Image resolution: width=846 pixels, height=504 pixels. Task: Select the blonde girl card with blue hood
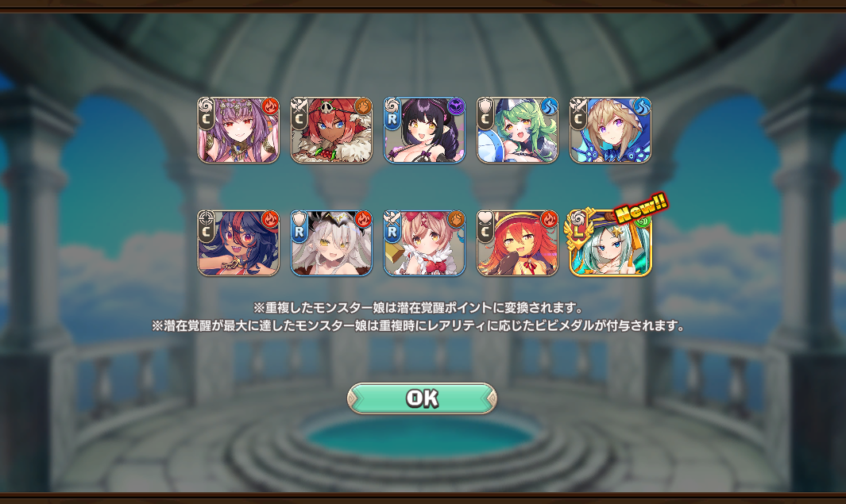611,130
